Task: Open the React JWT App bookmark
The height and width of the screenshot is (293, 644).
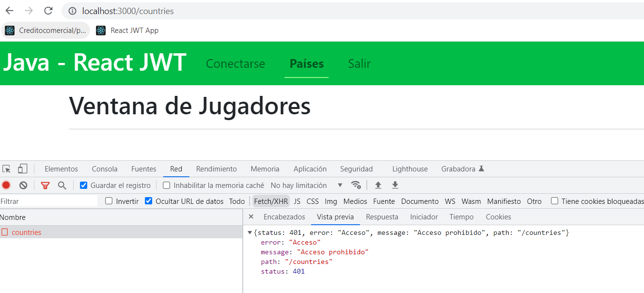Action: click(127, 31)
